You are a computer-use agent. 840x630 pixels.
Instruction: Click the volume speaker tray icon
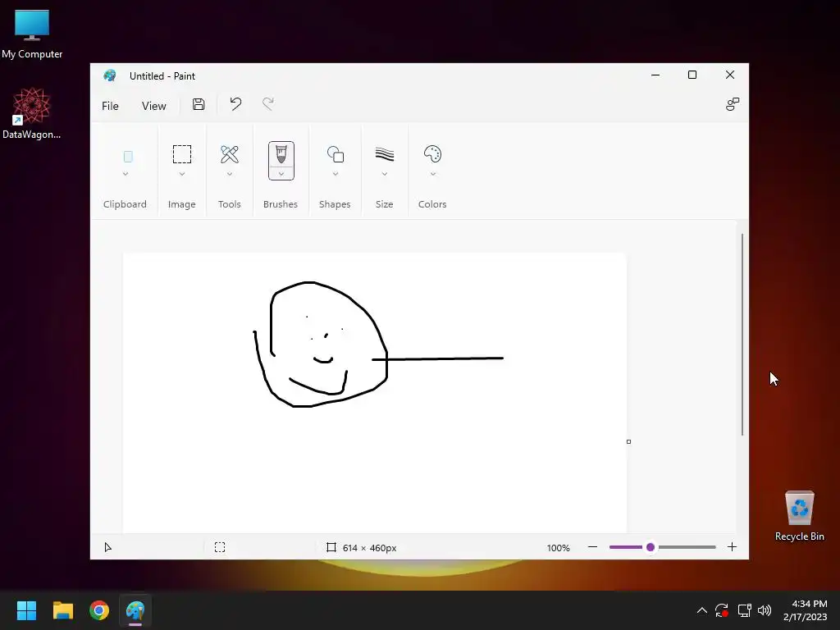point(765,610)
